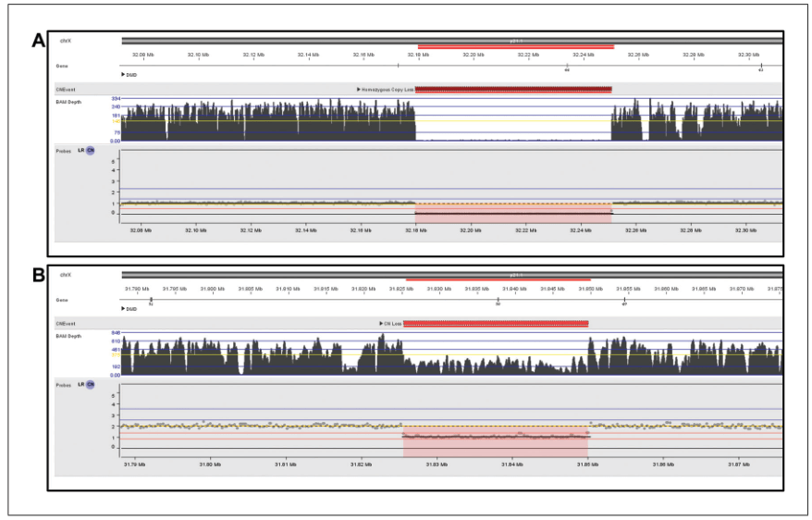Click pink shaded loss region in panel A
This screenshot has width=812, height=520.
513,214
